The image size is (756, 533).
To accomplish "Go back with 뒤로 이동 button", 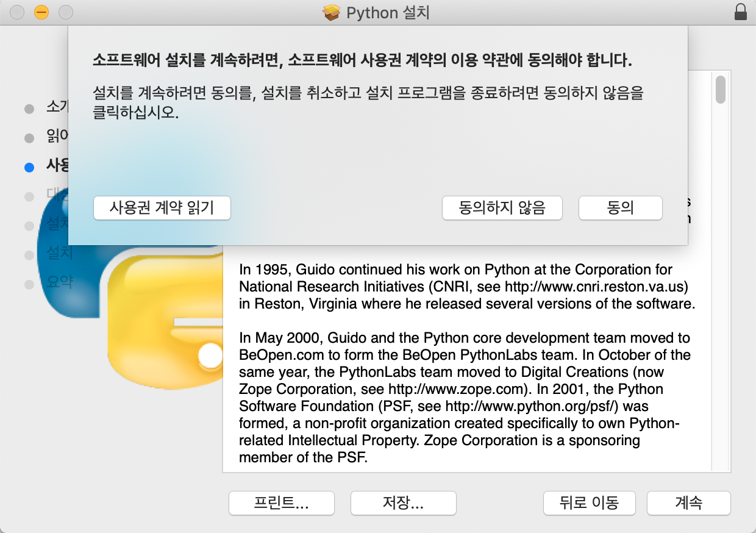I will (589, 503).
